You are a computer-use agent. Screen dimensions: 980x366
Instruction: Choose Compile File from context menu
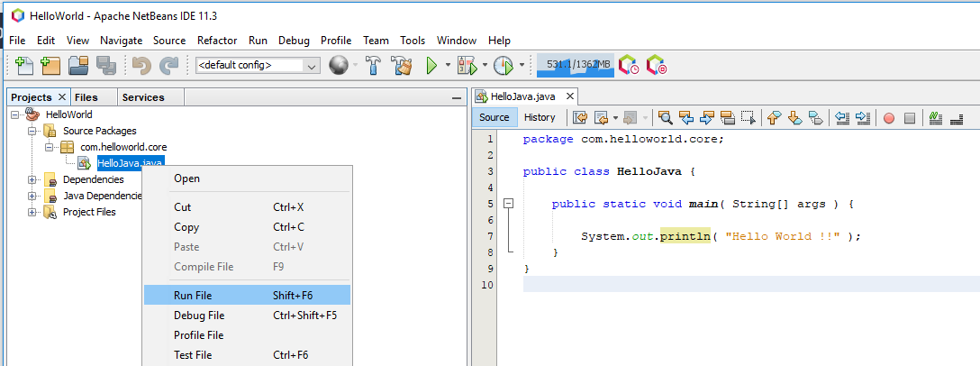[x=247, y=267]
